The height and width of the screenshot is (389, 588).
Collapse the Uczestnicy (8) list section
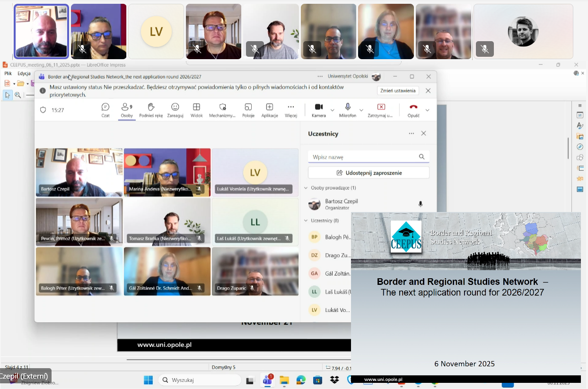tap(306, 221)
